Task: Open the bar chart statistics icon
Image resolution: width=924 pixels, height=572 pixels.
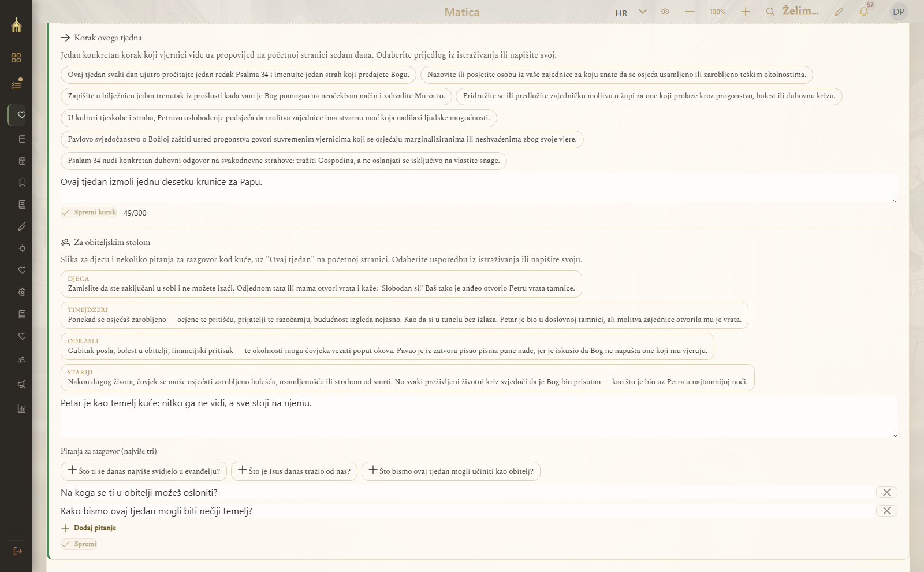Action: [x=22, y=408]
